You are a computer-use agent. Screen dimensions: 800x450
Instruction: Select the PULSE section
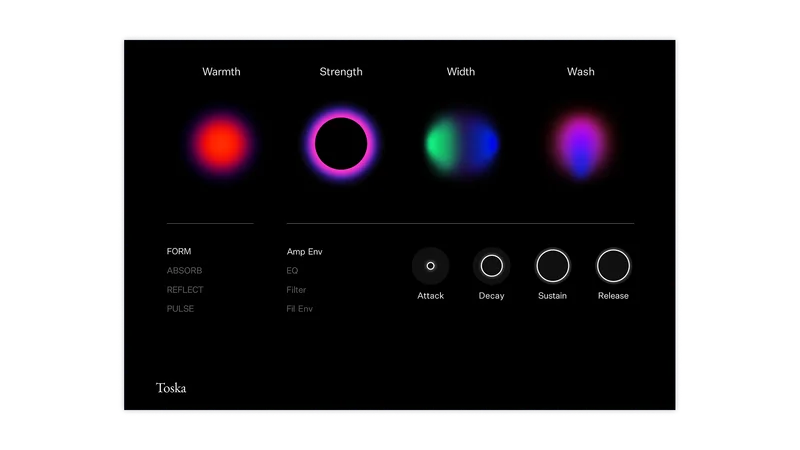(x=180, y=309)
